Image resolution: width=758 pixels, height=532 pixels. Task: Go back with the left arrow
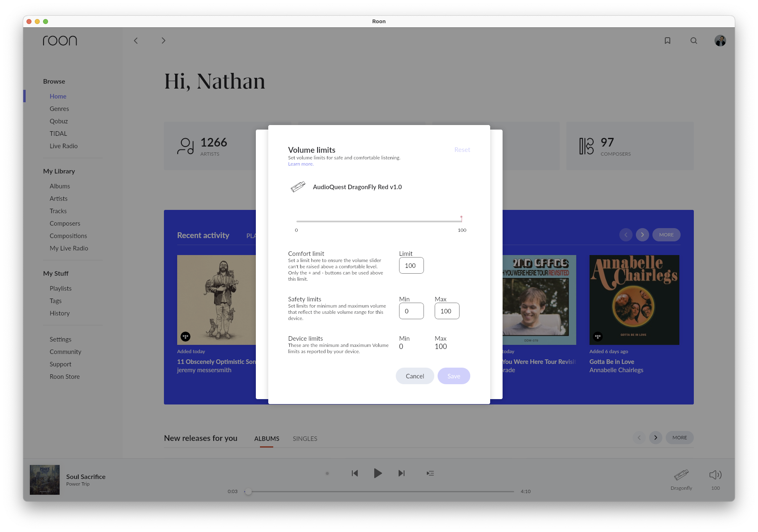coord(136,41)
